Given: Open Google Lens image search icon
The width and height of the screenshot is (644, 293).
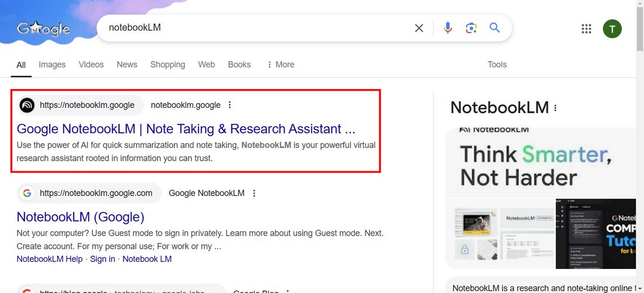Looking at the screenshot, I should 471,28.
